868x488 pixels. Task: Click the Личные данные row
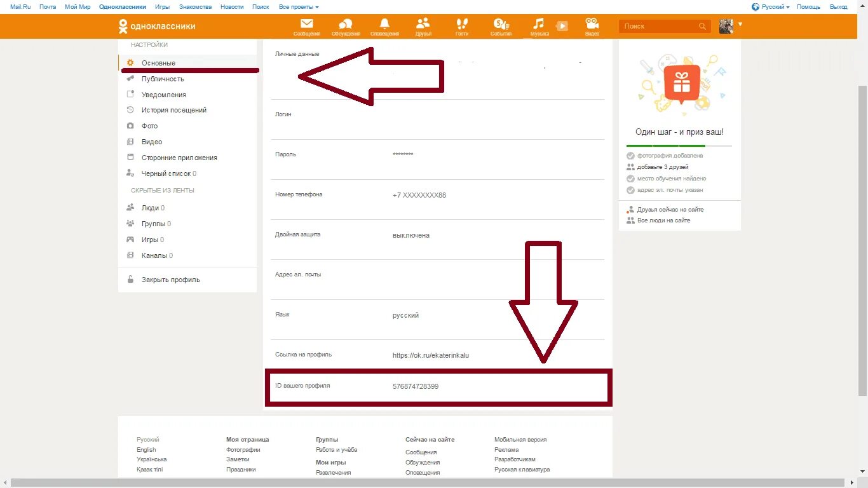[438, 69]
